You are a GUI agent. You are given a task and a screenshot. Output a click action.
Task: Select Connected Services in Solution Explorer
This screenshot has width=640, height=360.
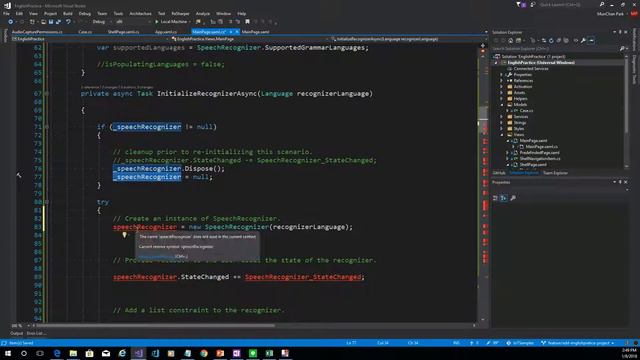(531, 69)
